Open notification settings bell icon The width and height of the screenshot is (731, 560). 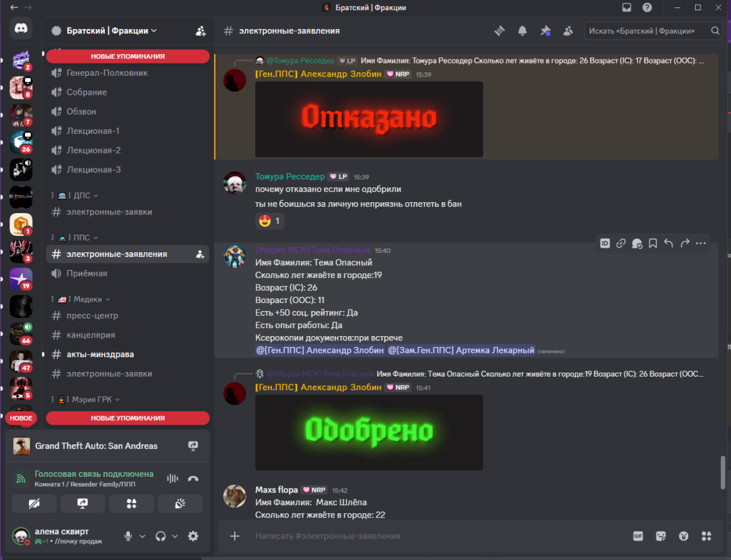522,30
